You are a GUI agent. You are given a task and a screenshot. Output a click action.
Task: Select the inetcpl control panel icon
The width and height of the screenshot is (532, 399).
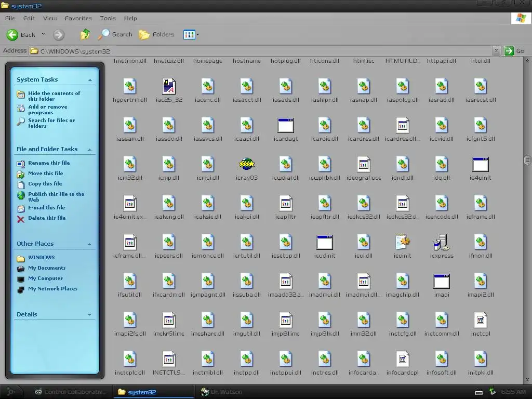click(x=481, y=320)
